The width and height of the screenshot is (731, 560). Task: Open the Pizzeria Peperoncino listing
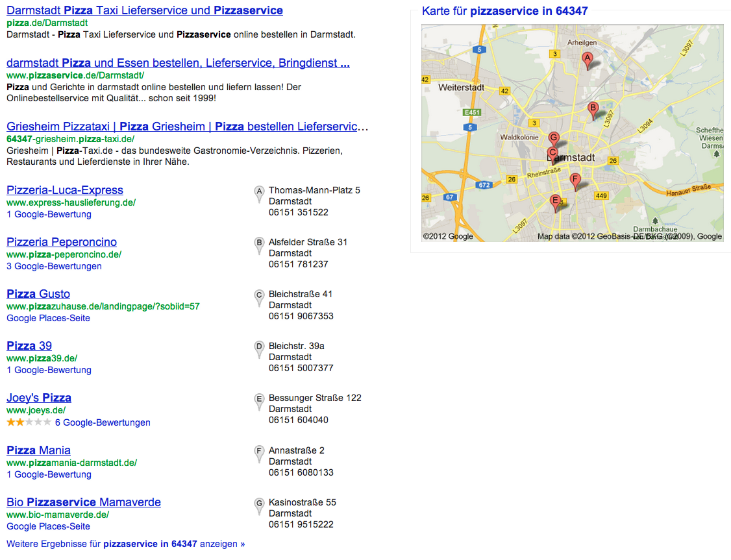[62, 242]
